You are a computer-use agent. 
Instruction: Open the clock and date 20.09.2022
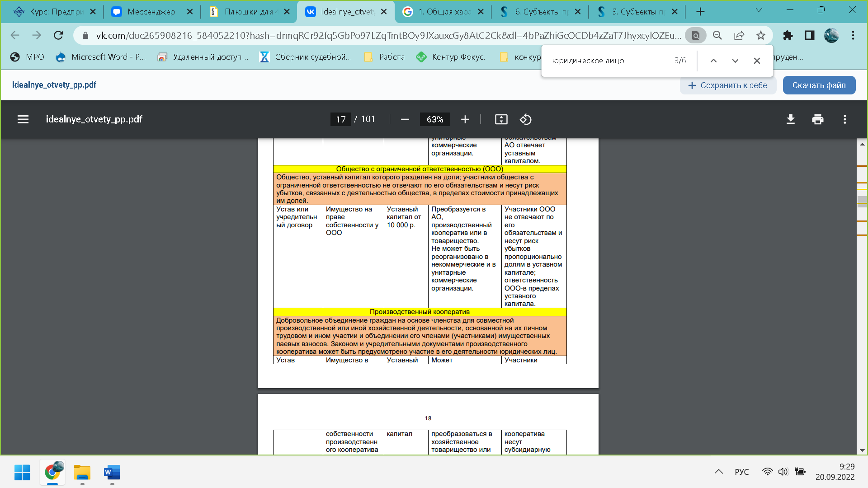(835, 472)
